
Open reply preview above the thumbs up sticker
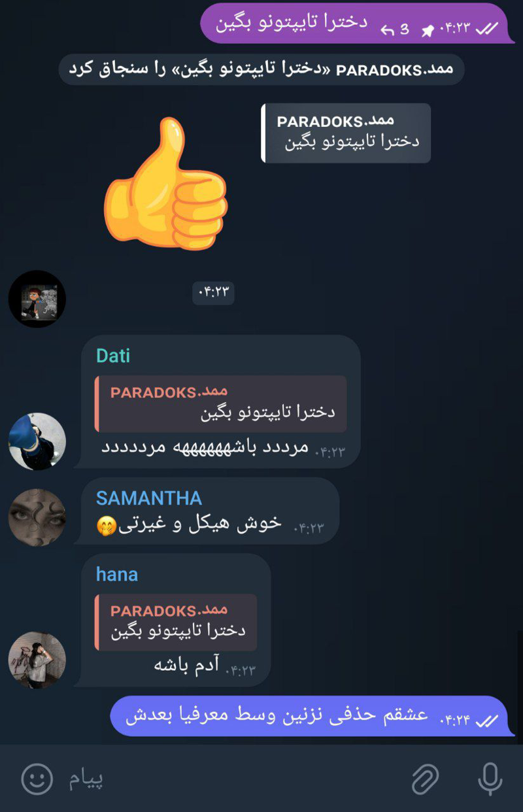click(x=346, y=133)
